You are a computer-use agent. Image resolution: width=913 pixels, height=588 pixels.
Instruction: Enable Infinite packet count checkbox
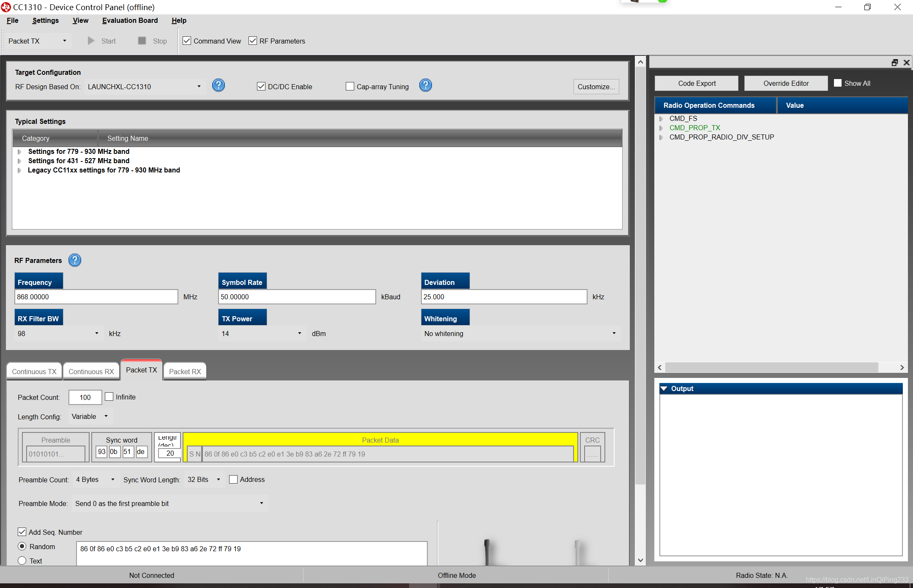click(x=109, y=397)
